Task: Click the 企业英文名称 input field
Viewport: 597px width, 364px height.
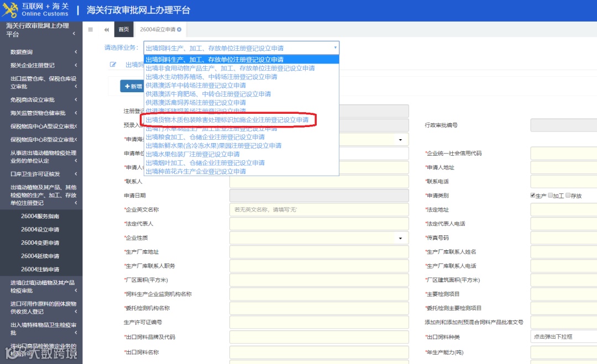Action: coord(319,209)
